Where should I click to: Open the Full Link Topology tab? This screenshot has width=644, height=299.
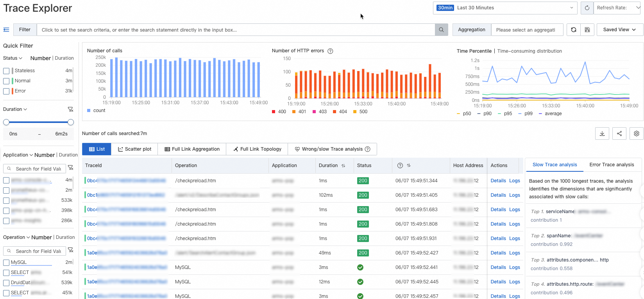click(x=257, y=149)
